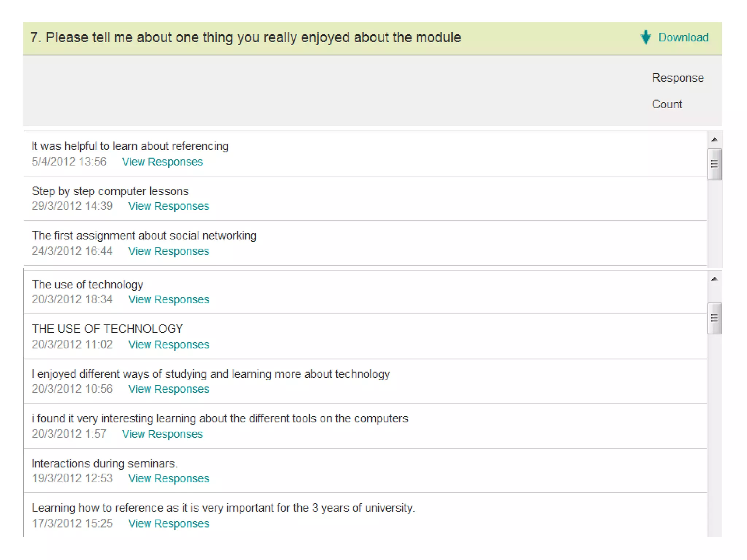
Task: View Responses for tools on computers entry
Action: pos(162,434)
